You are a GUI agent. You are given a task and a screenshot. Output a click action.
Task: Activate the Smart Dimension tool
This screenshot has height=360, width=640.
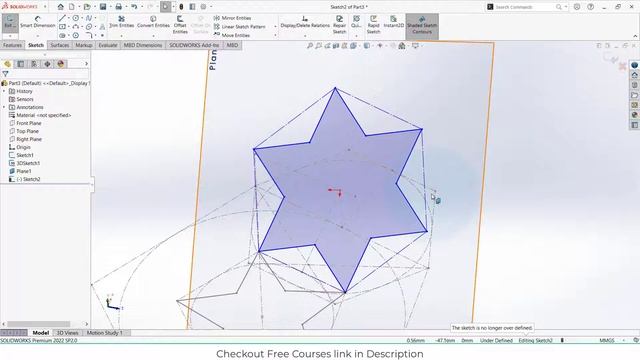coord(38,22)
